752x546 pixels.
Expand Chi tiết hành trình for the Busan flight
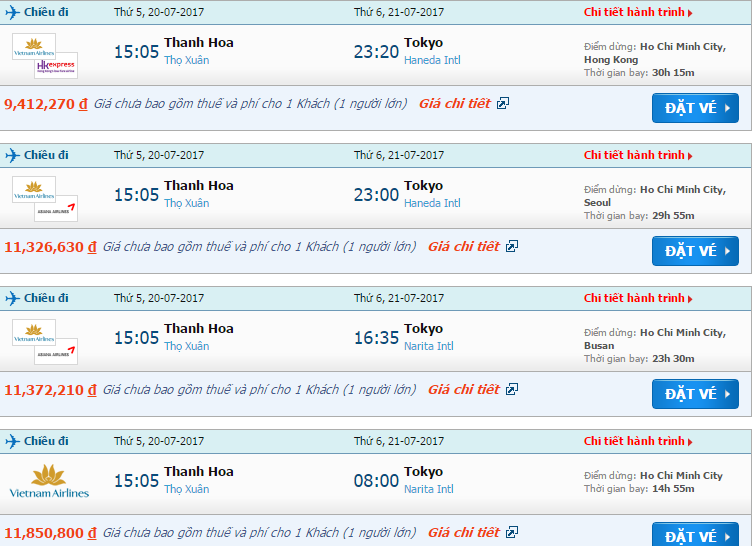pos(638,298)
